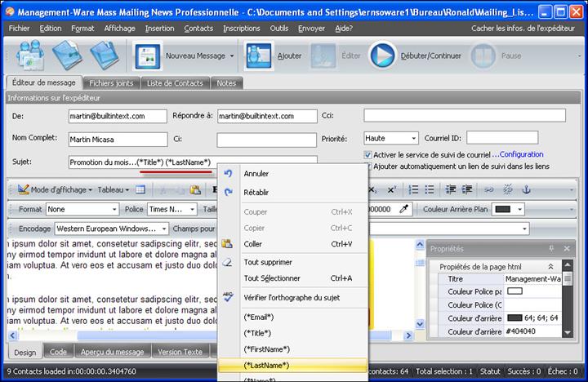Choose Coller in context menu
The width and height of the screenshot is (588, 382).
pyautogui.click(x=293, y=244)
